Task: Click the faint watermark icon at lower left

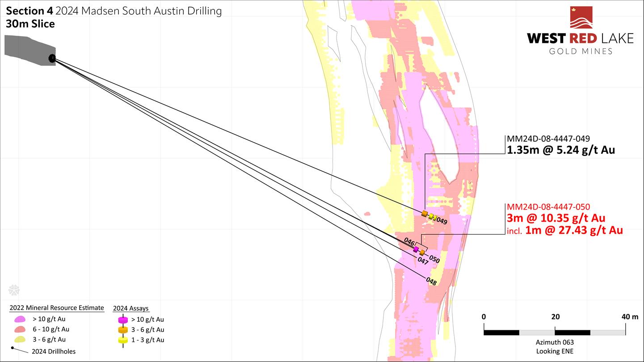Action: (14, 290)
